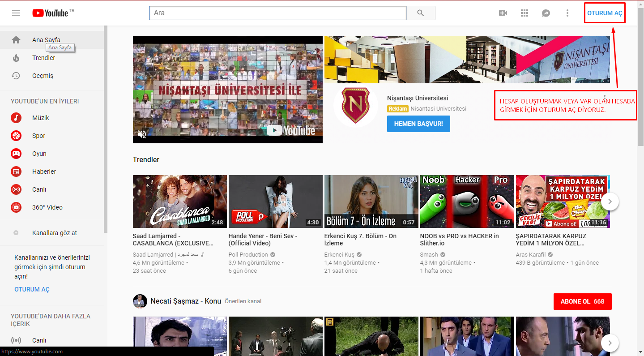Open Saad Lamjarred CASABLANCA video title
Screen dimensions: 644x356
click(x=173, y=240)
